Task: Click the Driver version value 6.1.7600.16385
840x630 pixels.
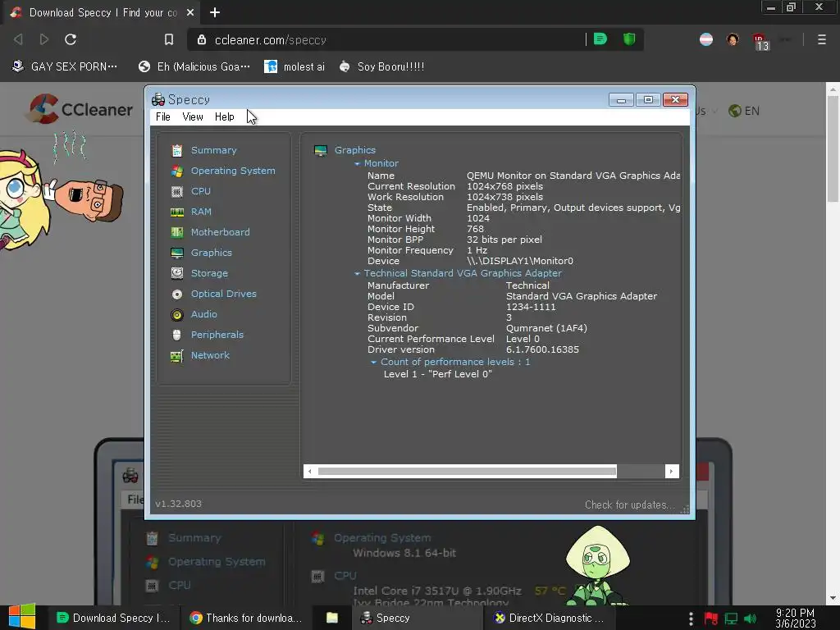Action: pyautogui.click(x=542, y=349)
